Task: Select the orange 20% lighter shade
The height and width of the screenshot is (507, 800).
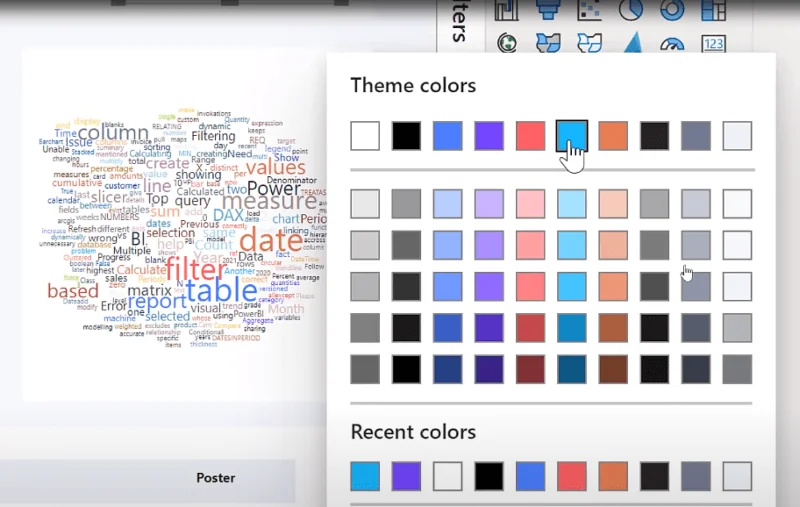Action: (x=613, y=286)
